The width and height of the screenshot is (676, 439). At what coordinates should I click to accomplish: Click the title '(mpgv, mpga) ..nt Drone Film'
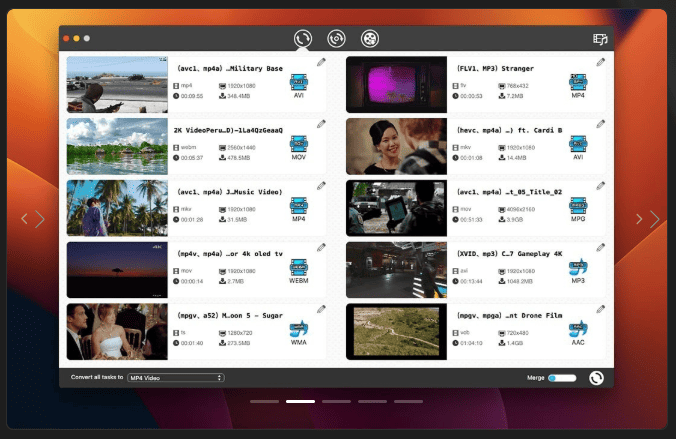[509, 315]
